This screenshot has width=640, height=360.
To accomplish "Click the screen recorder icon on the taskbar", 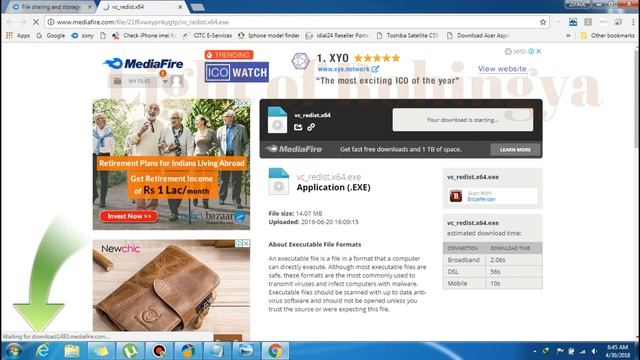I will 159,351.
